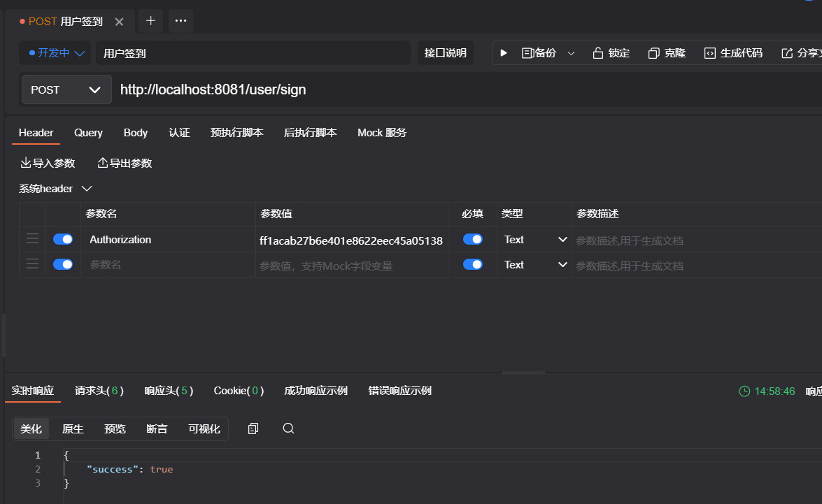
Task: Click the 克隆 clone icon button
Action: (x=667, y=53)
